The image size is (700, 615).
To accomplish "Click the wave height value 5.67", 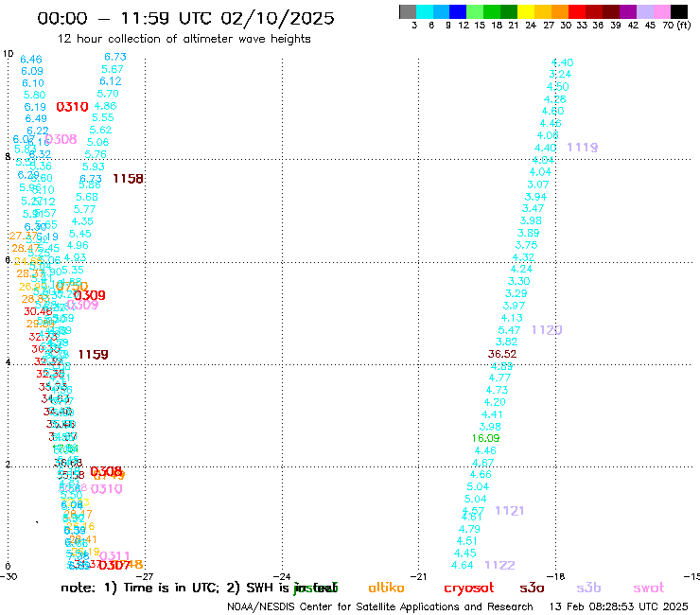I will pyautogui.click(x=112, y=69).
